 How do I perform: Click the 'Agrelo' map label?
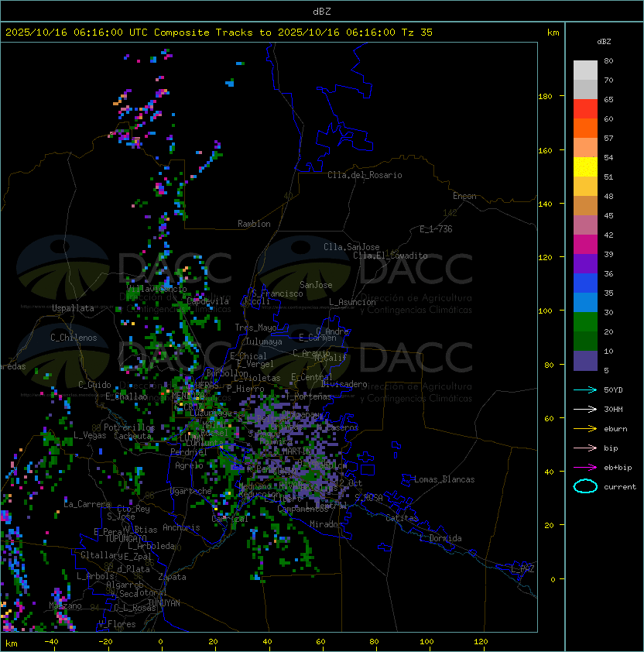[x=189, y=465]
